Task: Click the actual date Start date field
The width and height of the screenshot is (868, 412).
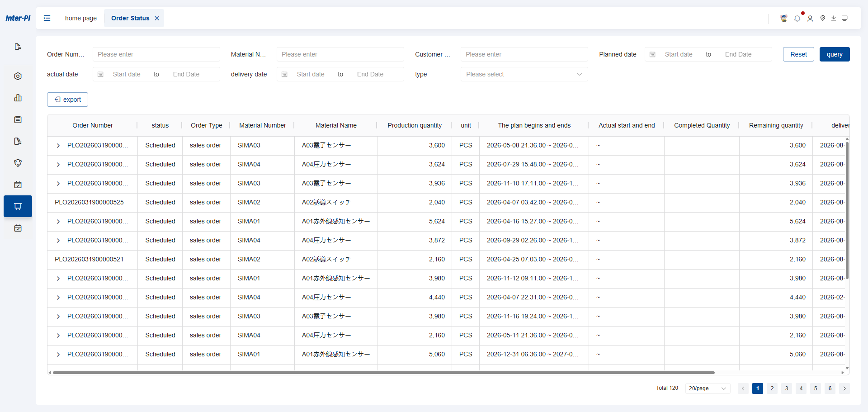Action: (127, 74)
